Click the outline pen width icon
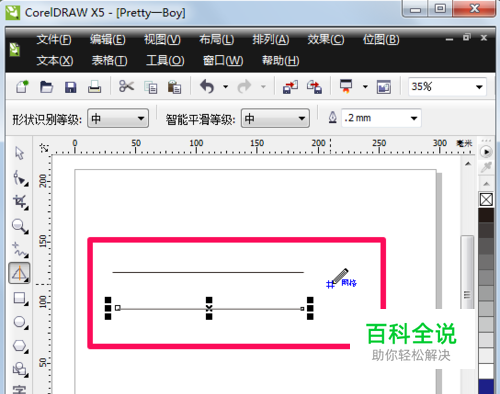The height and width of the screenshot is (394, 500). [x=333, y=118]
